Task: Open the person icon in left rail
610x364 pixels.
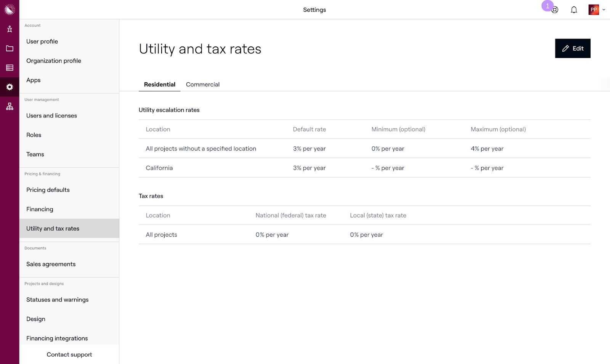Action: point(10,29)
